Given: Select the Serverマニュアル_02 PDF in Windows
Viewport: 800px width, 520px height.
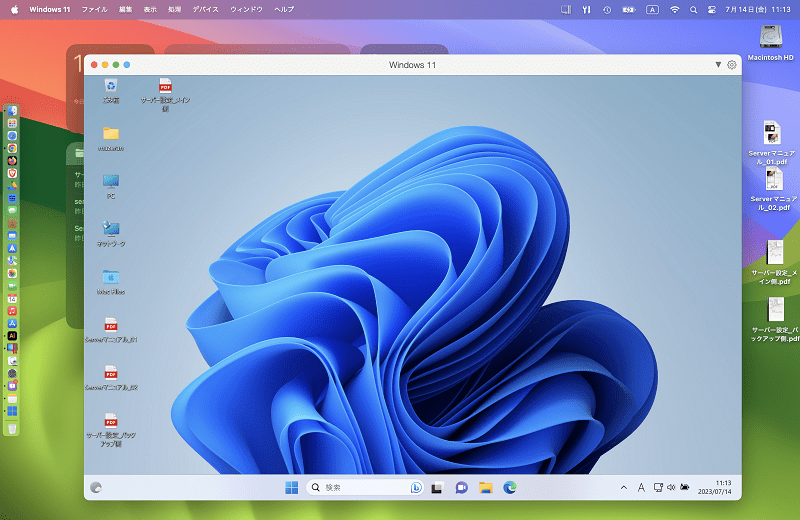Looking at the screenshot, I should 111,378.
